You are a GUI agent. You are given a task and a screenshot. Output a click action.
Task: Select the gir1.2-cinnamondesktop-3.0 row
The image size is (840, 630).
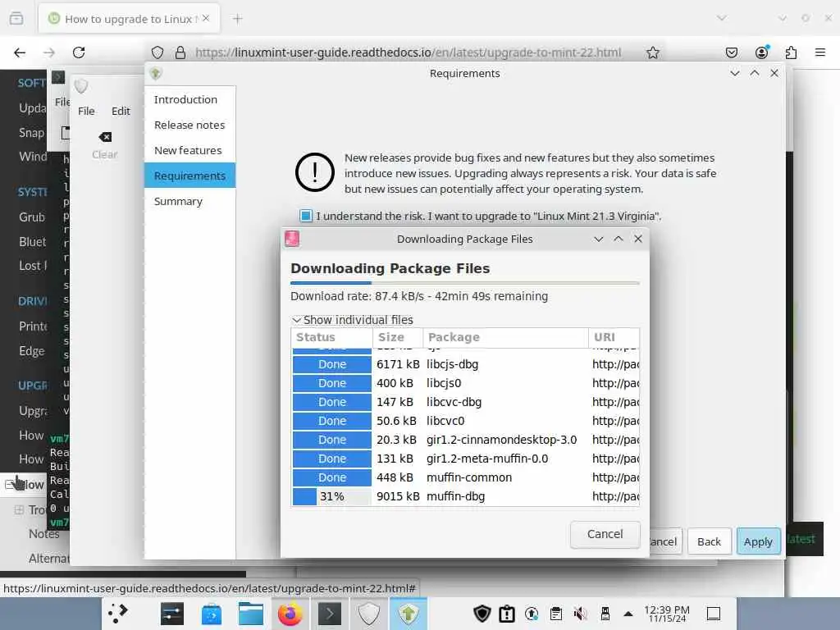466,440
